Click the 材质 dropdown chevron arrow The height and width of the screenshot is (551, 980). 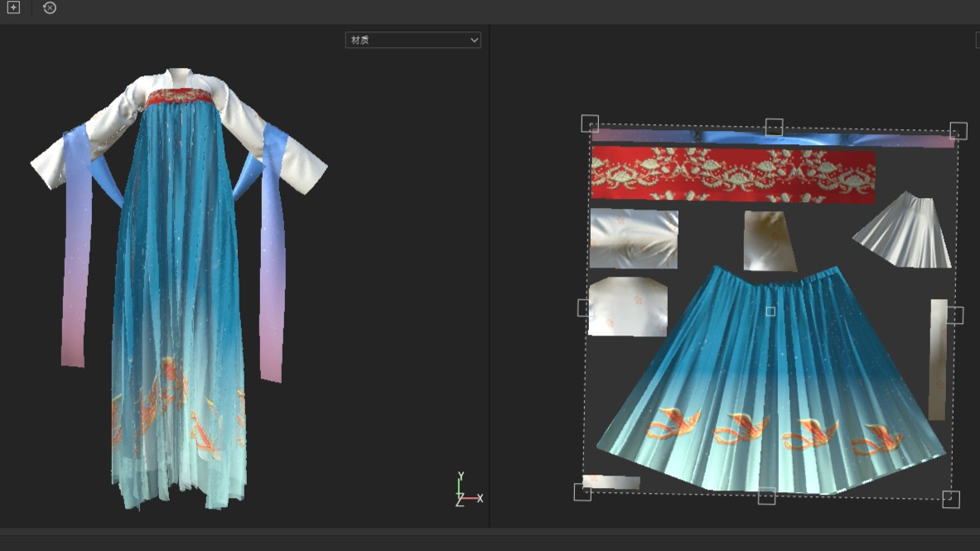coord(474,40)
